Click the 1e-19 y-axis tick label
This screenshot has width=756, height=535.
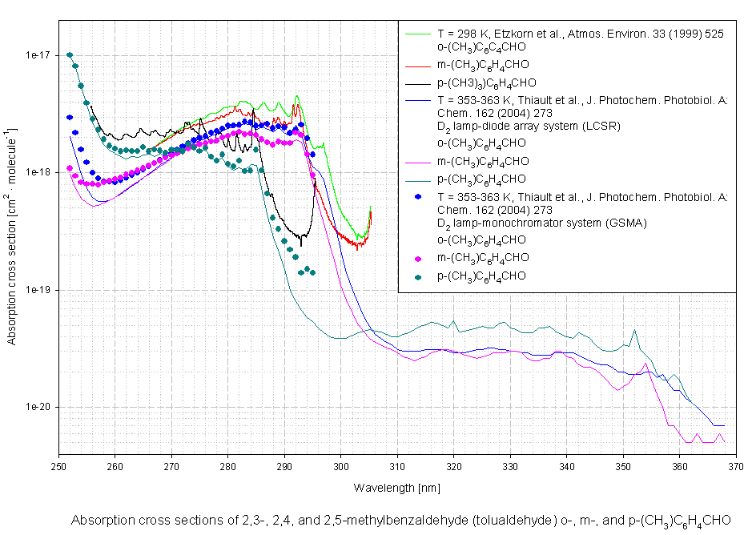click(38, 290)
